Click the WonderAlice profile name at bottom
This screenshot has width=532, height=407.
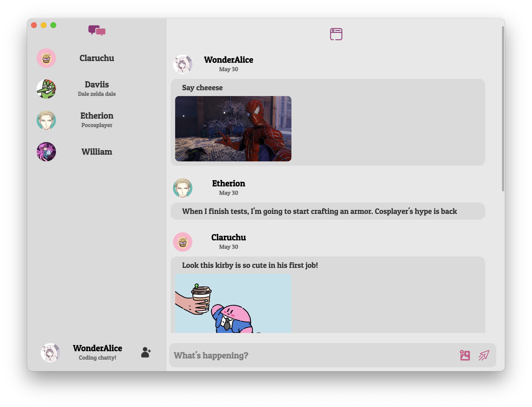(x=97, y=348)
